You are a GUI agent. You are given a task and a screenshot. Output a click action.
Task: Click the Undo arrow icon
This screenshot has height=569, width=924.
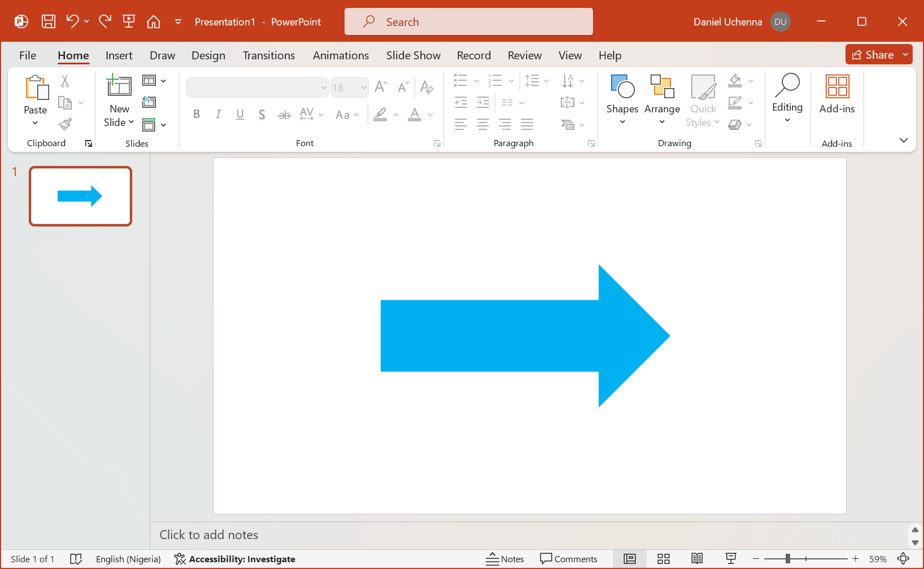pyautogui.click(x=72, y=21)
